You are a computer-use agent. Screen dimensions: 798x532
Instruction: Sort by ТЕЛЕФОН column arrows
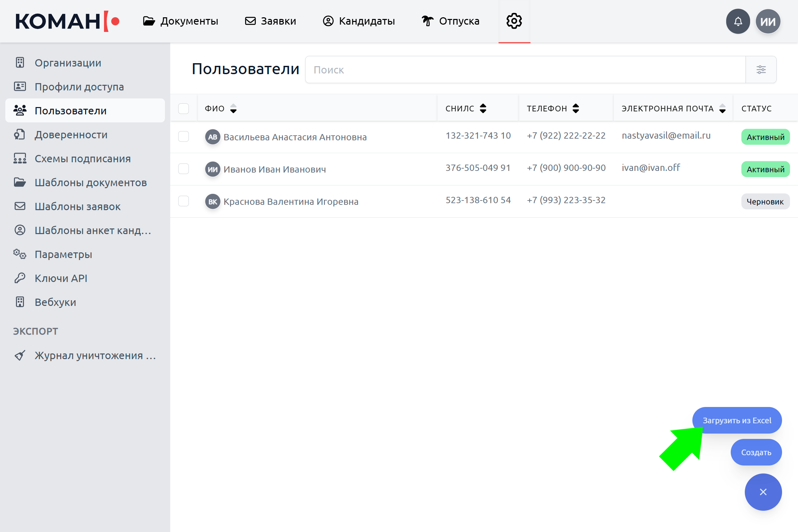576,109
